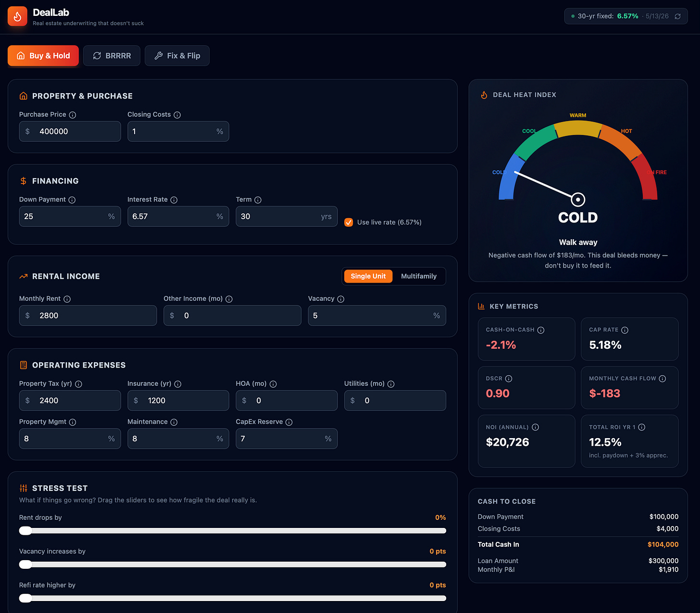Click the Refi rate higher by slider thumb
Screen dimensions: 700x613
(x=25, y=598)
